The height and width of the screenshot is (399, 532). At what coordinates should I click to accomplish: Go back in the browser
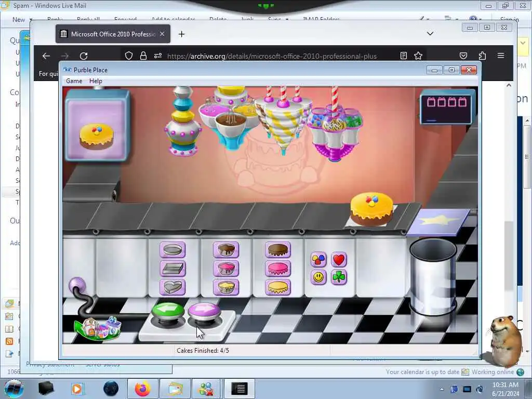pyautogui.click(x=46, y=56)
